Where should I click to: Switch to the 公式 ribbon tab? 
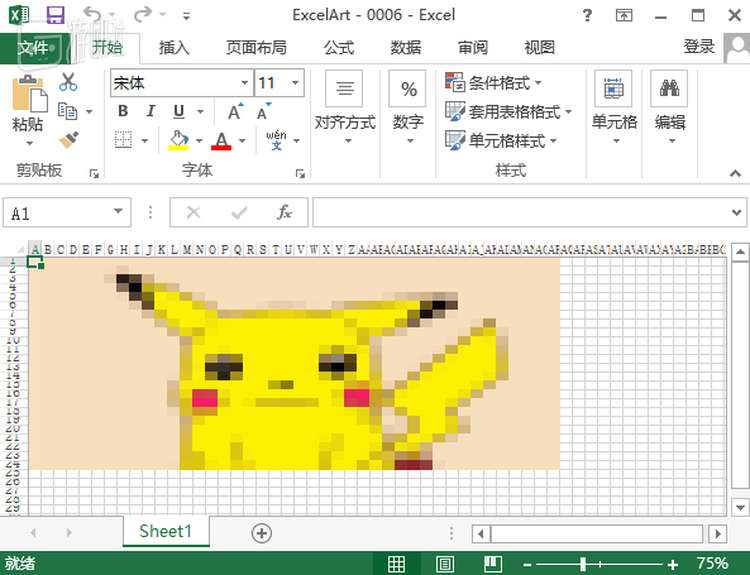339,47
